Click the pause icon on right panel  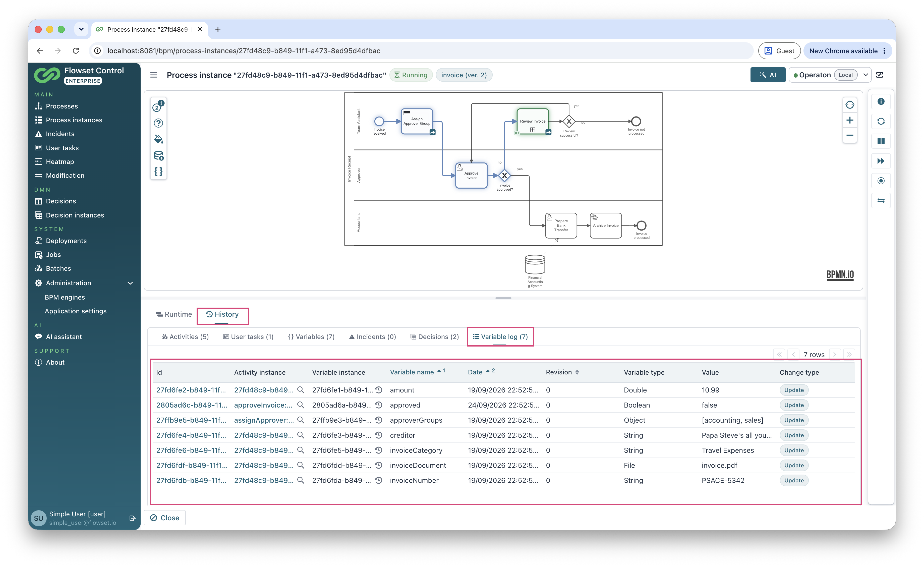point(881,141)
